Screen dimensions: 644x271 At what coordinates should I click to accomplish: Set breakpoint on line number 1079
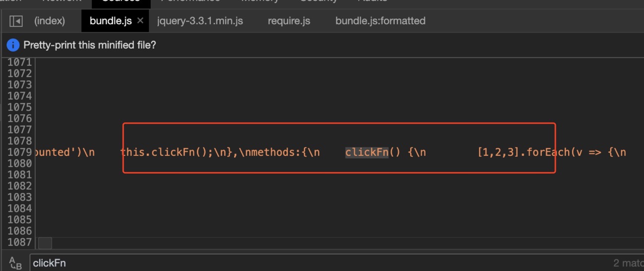coord(19,152)
